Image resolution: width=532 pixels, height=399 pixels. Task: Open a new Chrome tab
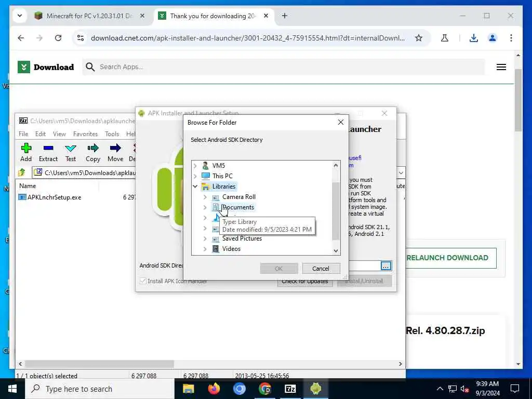(x=284, y=16)
